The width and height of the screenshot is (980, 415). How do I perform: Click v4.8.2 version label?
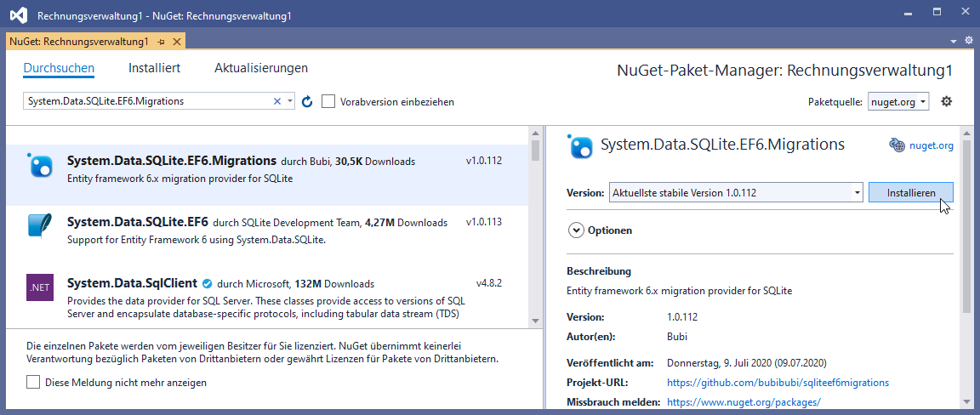[x=489, y=282]
